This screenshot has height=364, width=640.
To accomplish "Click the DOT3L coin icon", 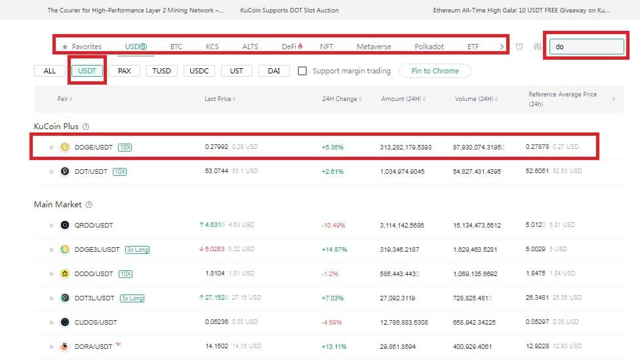I will [65, 298].
